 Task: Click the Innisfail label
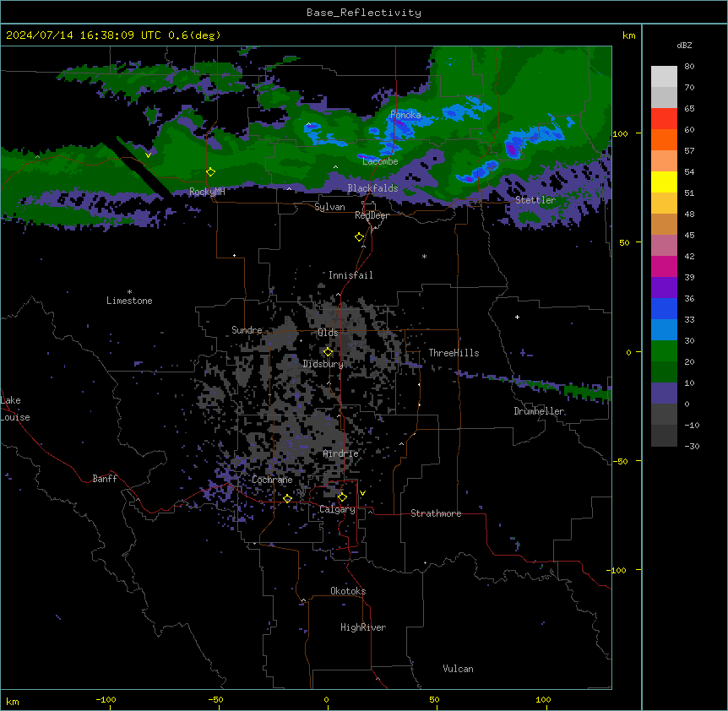click(350, 275)
